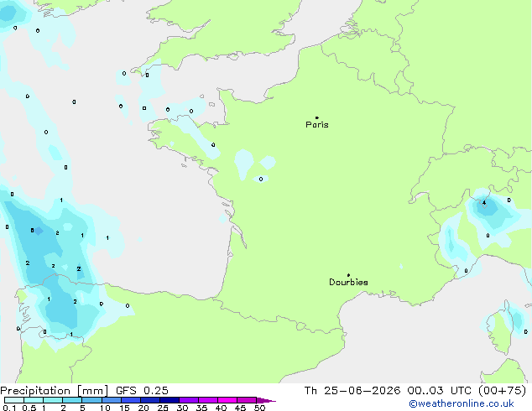The width and height of the screenshot is (532, 411).
Task: Click the legend's 50 mm arrow tip
Action: point(266,400)
